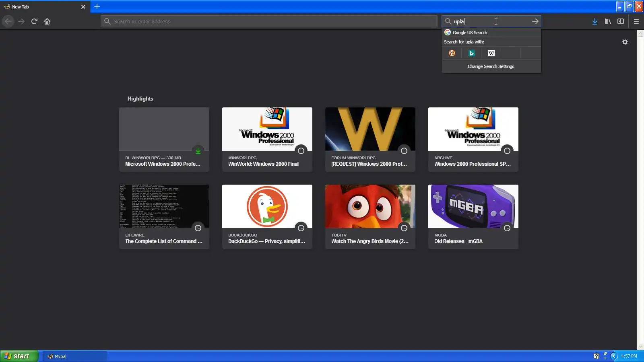This screenshot has width=644, height=362.
Task: Choose Google US Search suggestion
Action: pos(491,33)
